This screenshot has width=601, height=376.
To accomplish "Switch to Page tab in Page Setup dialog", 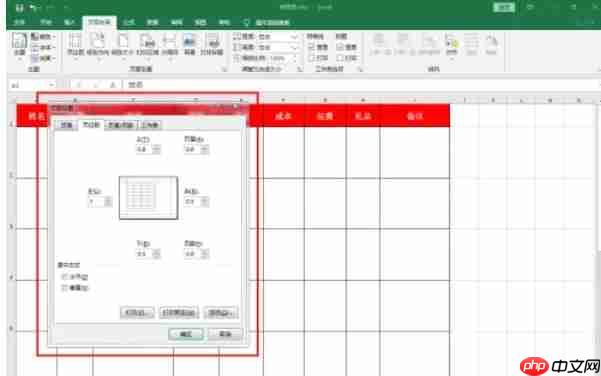I will [x=66, y=125].
